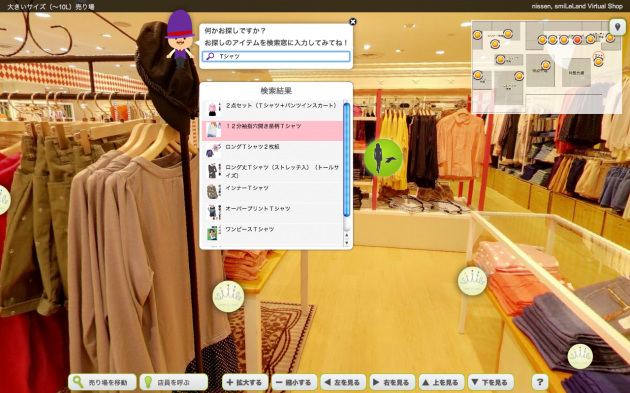Screen dimensions: 630x393
Task: Select the highlighted pink 柄Tシャツ result
Action: click(x=272, y=130)
